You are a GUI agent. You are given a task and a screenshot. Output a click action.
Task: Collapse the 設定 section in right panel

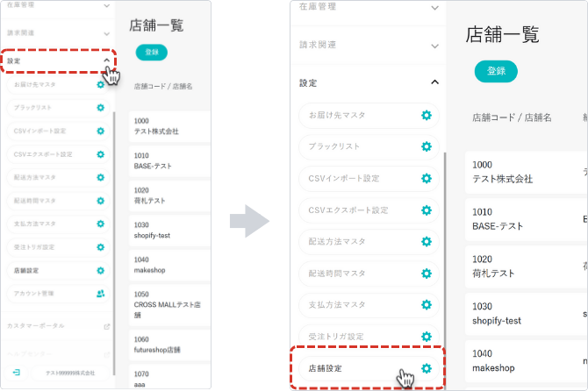[434, 82]
